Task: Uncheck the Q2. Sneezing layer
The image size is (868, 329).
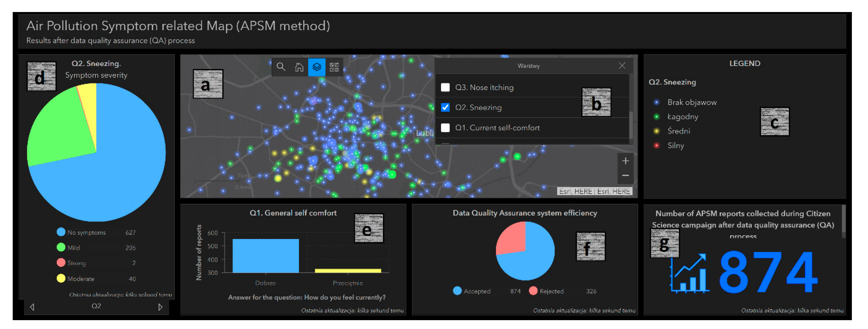Action: point(445,107)
